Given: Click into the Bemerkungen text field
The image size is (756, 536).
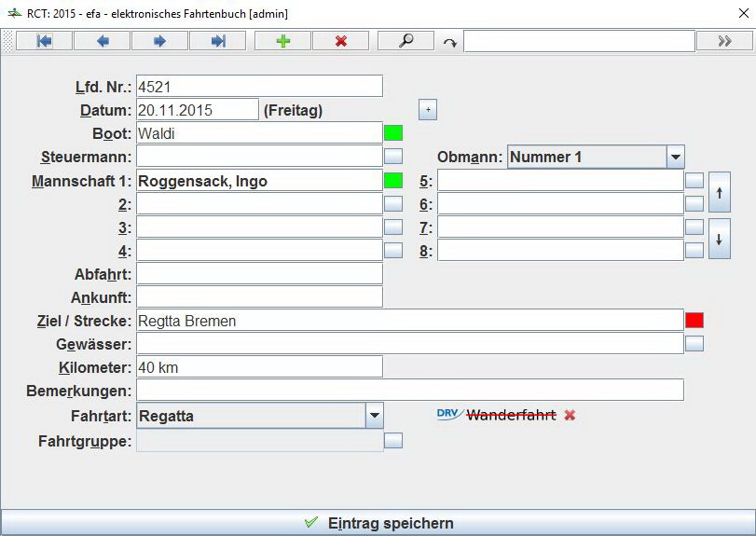Looking at the screenshot, I should pos(410,391).
